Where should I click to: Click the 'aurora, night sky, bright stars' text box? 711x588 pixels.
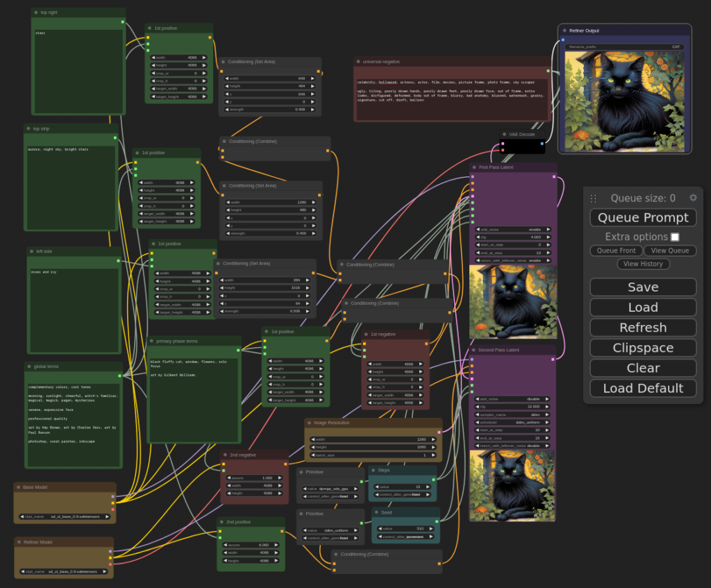click(71, 187)
